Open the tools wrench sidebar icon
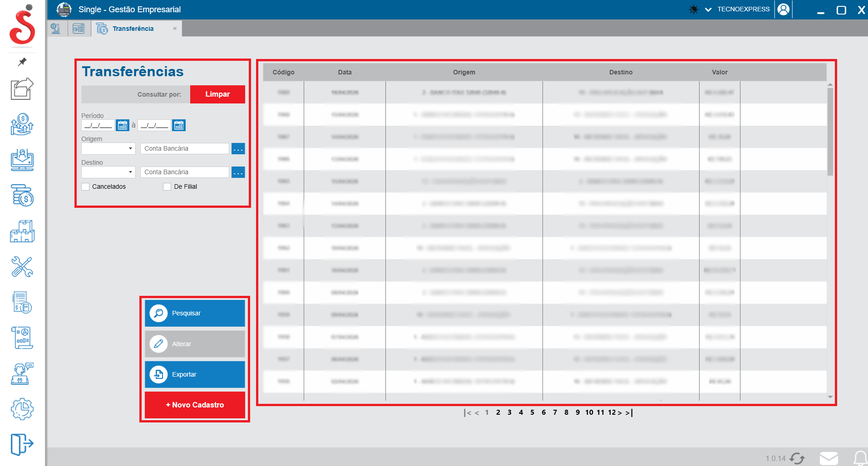This screenshot has height=466, width=868. 22,267
